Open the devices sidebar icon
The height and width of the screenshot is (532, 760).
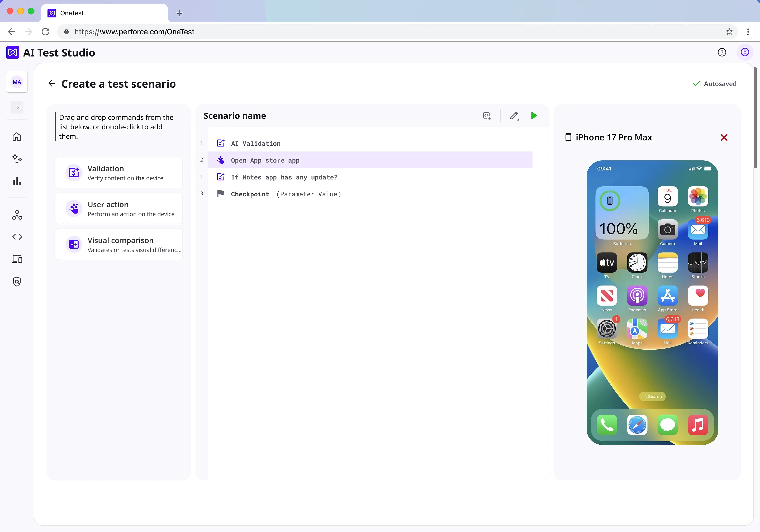point(17,259)
